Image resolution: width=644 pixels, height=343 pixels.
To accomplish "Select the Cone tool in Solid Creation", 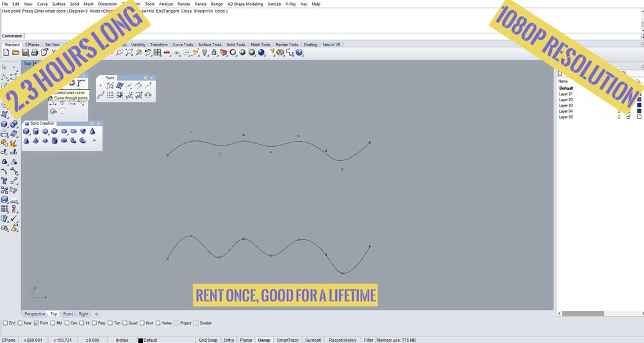I will (92, 131).
